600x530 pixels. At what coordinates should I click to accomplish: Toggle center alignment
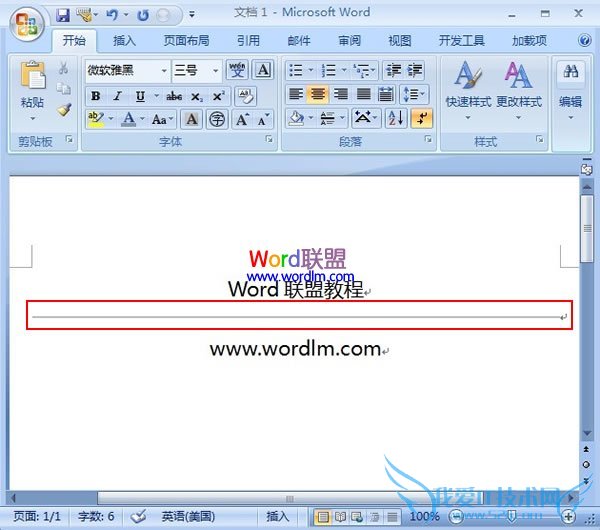click(318, 94)
